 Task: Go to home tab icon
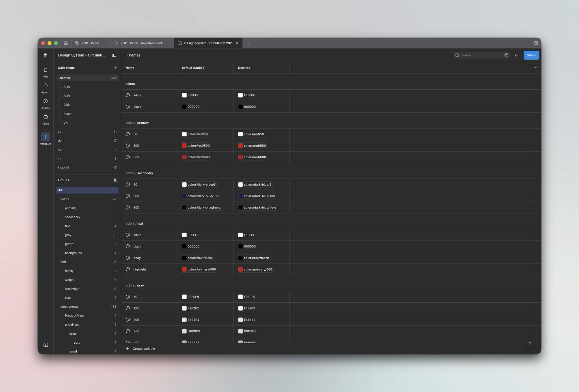[66, 43]
